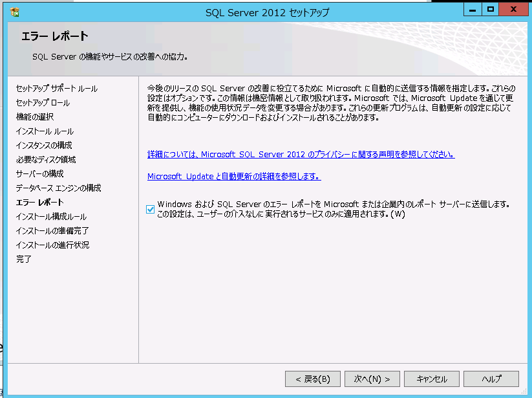Select インストール ルール step in sidebar
532x398 pixels.
point(45,131)
